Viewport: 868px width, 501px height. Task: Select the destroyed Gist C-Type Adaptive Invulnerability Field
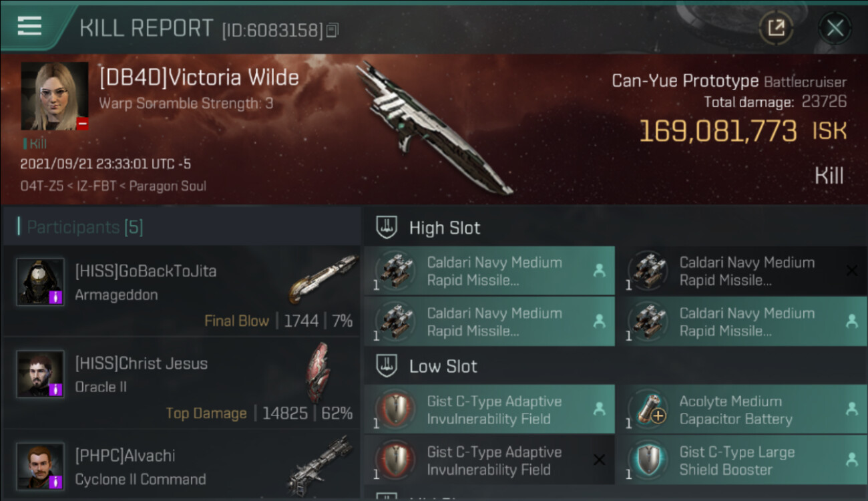pyautogui.click(x=489, y=460)
